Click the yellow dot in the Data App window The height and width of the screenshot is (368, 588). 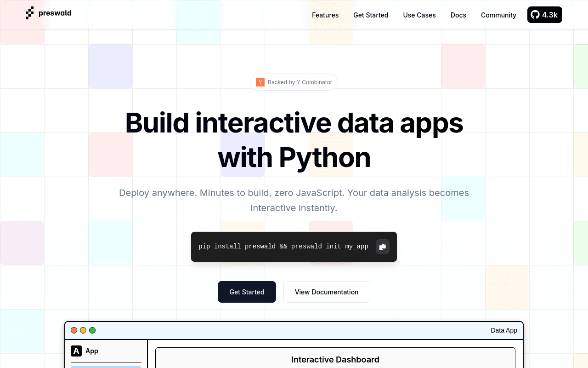tap(83, 330)
